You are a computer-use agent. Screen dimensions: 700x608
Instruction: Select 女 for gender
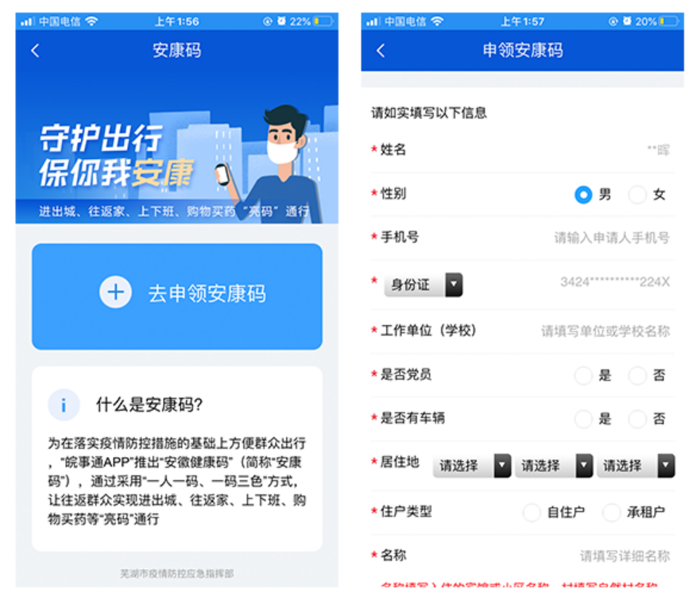tap(637, 195)
